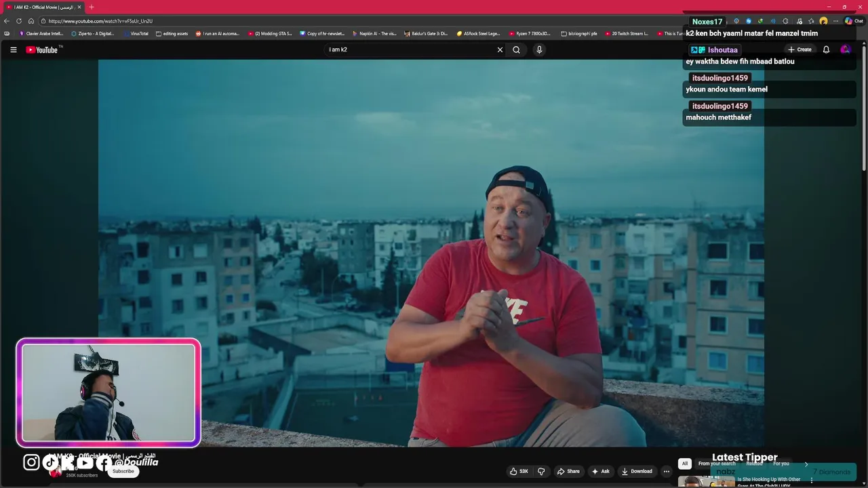Like the video with the 53K thumbs-up
The image size is (868, 488).
pos(519,471)
